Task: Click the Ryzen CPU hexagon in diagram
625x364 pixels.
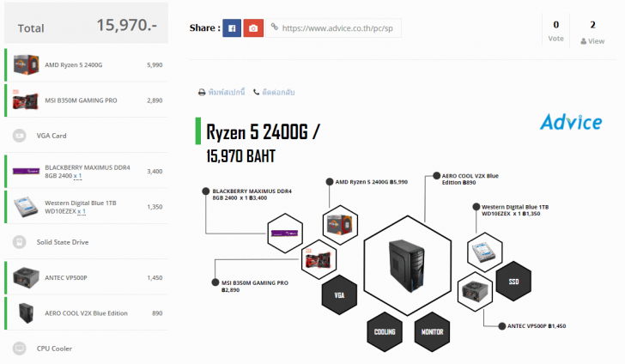Action: coord(340,225)
